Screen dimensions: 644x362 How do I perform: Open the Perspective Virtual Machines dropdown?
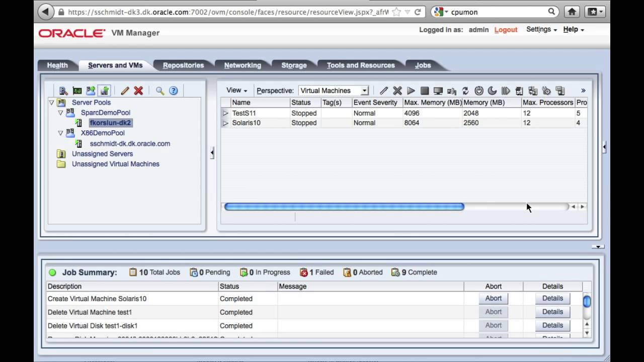(x=334, y=90)
